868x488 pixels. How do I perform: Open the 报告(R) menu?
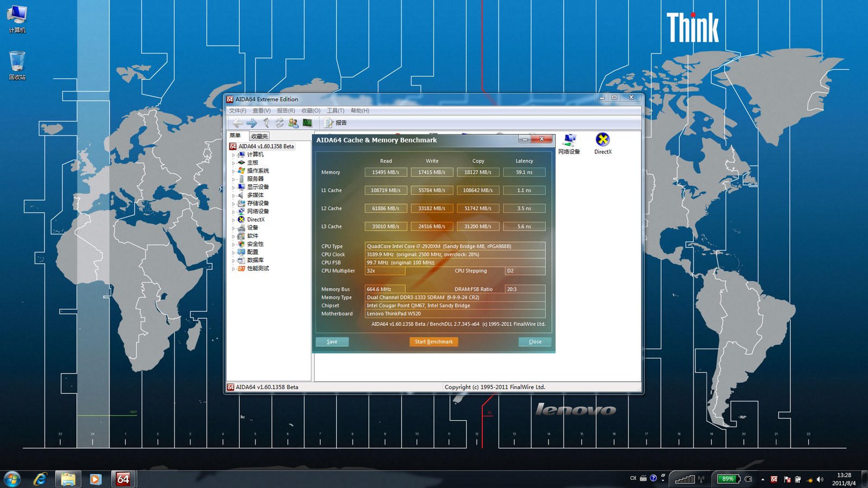pos(286,111)
